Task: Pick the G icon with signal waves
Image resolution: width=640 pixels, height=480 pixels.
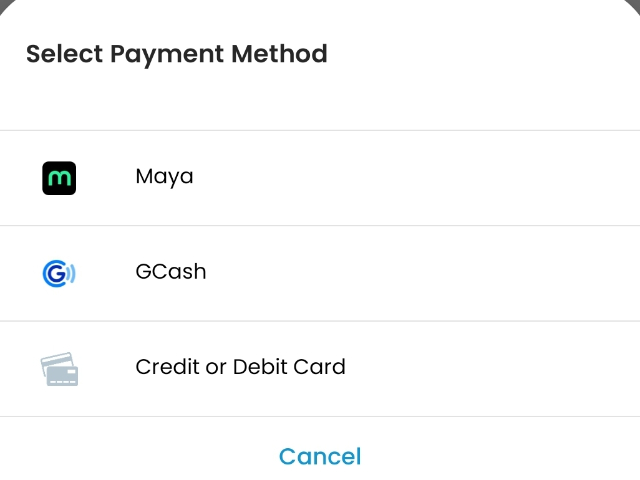Action: [x=59, y=273]
